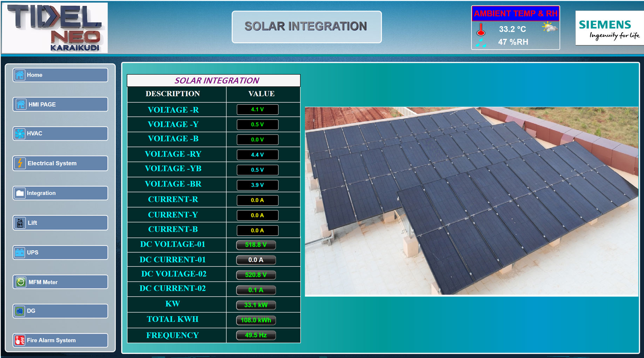Click the 33.1 kW power value
Screen dimensions: 644x358
(256, 305)
